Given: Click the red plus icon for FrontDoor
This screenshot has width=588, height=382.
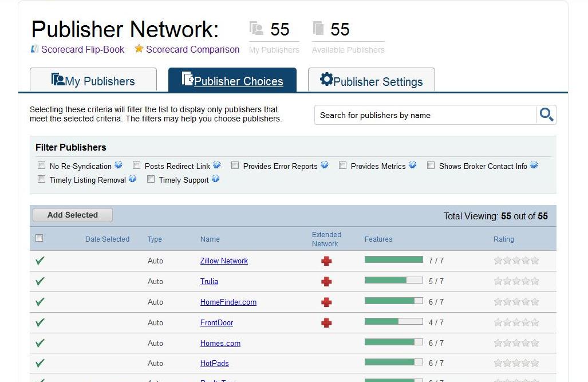Looking at the screenshot, I should tap(326, 322).
